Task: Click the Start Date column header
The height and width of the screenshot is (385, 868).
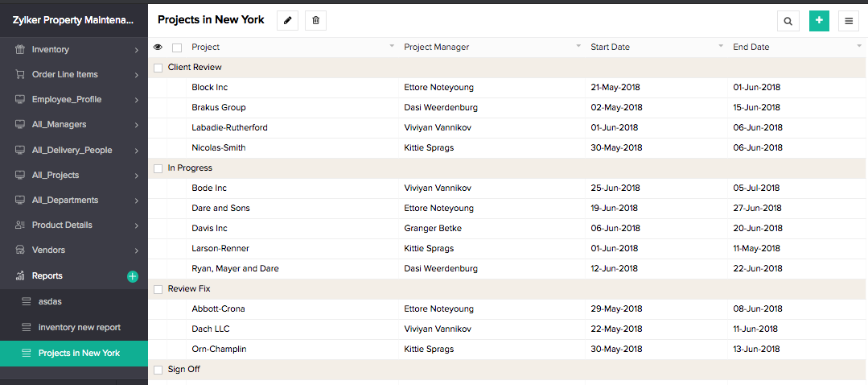Action: [610, 48]
